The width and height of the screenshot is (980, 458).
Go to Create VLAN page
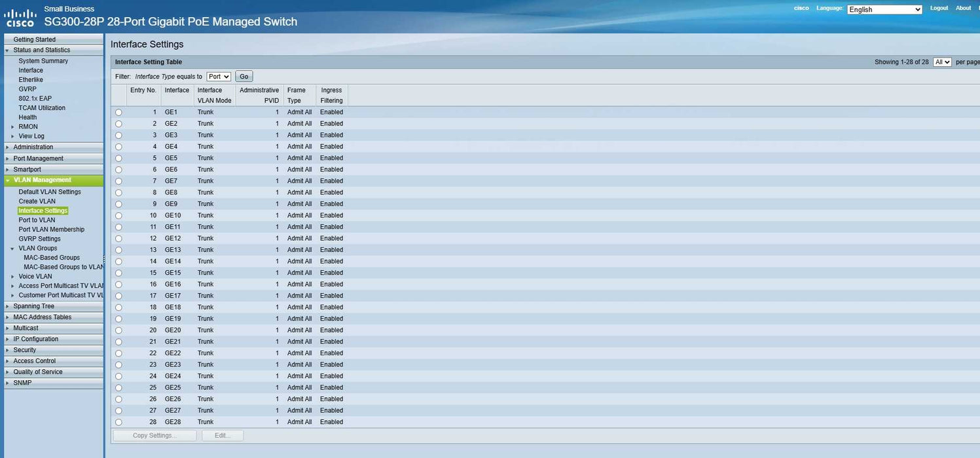coord(37,201)
